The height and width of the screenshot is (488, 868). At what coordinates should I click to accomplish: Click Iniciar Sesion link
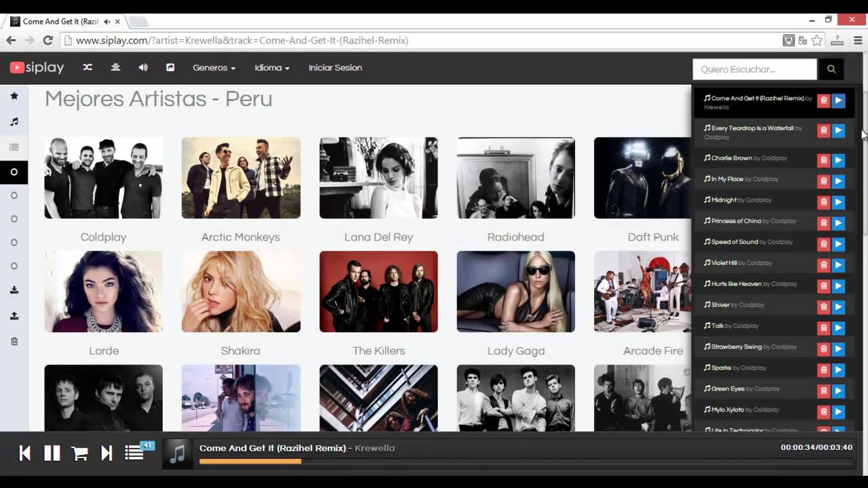tap(335, 68)
